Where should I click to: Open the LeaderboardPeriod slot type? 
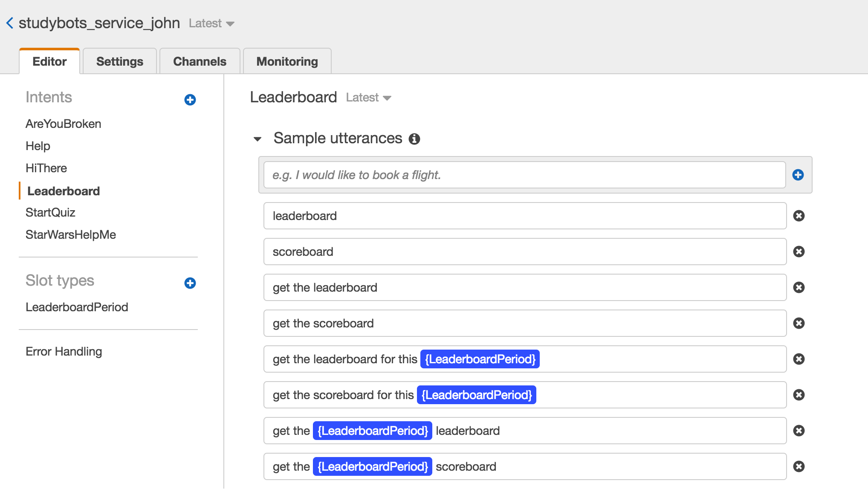[77, 307]
